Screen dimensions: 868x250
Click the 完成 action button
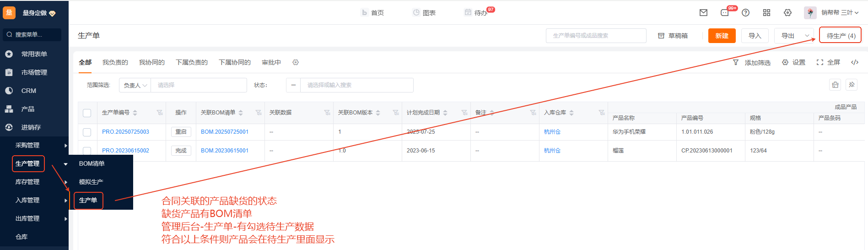[x=181, y=150]
